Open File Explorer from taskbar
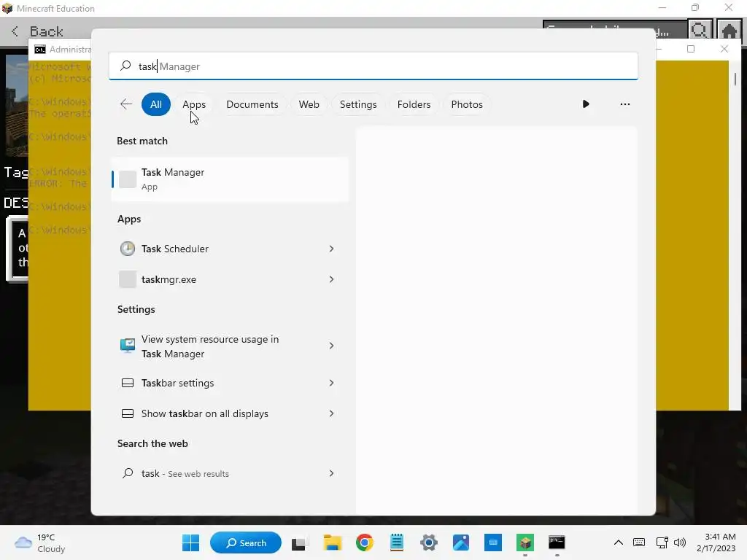 coord(332,542)
